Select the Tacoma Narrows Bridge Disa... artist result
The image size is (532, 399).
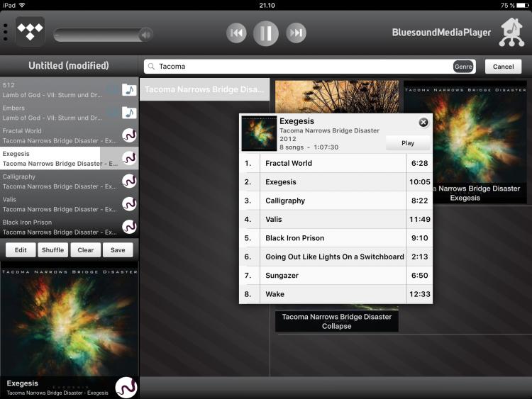coord(204,89)
